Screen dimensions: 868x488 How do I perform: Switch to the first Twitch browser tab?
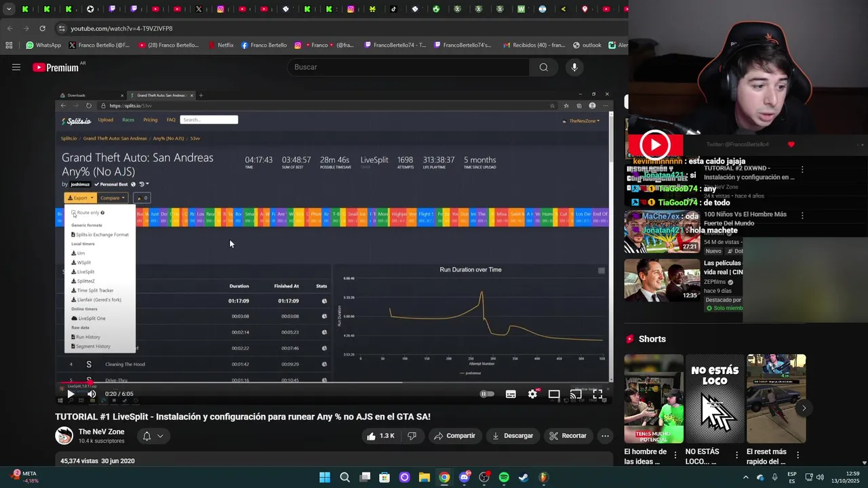tap(112, 9)
